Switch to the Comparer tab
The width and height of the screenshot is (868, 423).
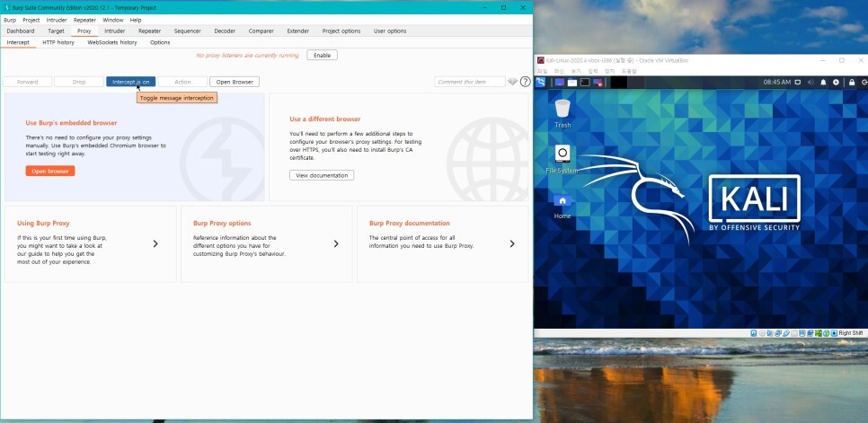coord(261,31)
